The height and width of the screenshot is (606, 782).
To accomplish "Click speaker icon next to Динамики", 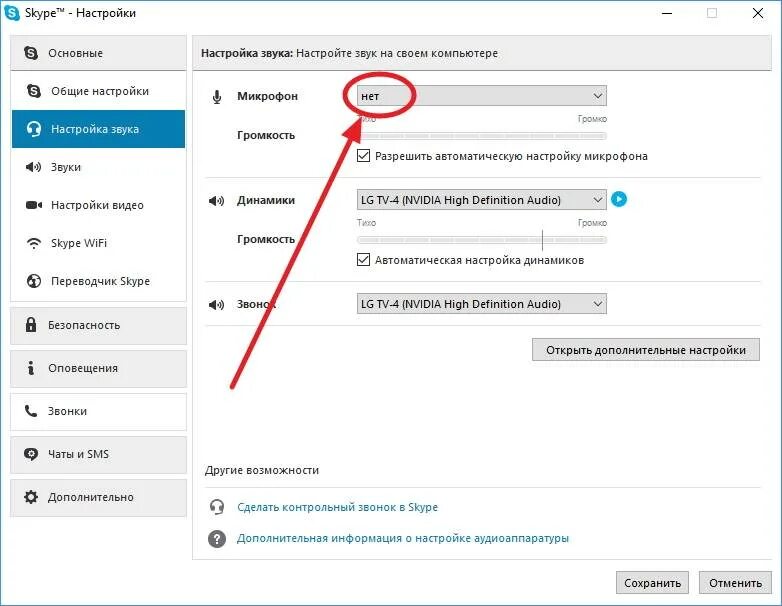I will (x=216, y=201).
